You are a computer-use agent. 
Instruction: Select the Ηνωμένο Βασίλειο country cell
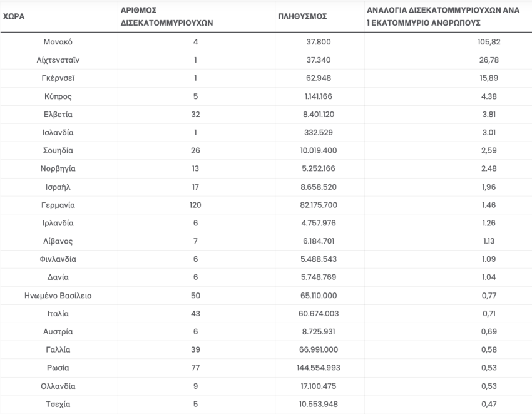click(59, 296)
